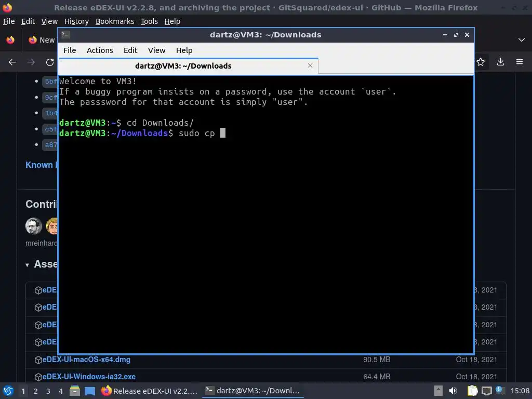Viewport: 532px width, 399px height.
Task: Download eDEX-UI-Windows-ia32.exe asset
Action: 89,377
